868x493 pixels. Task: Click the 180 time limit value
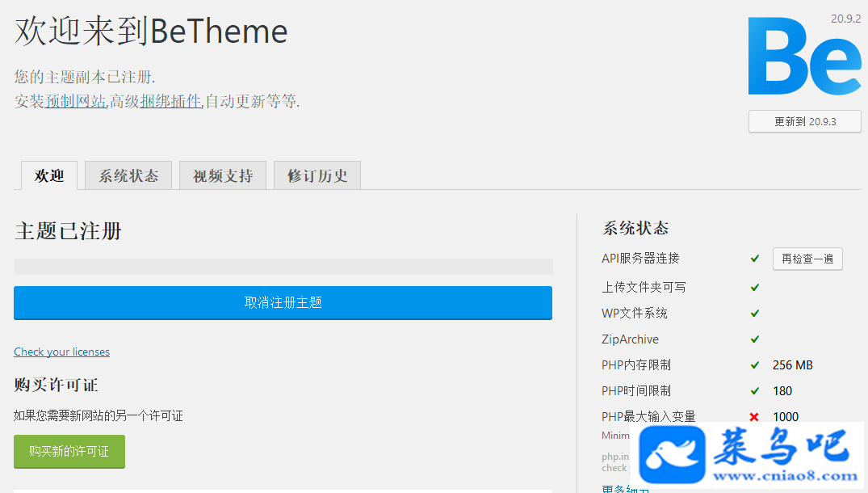click(x=782, y=391)
